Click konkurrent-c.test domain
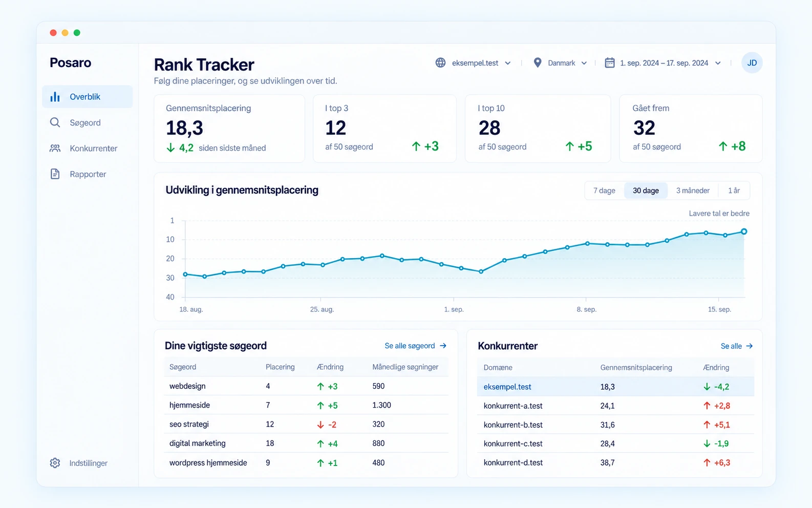Viewport: 812px width, 508px height. coord(513,443)
